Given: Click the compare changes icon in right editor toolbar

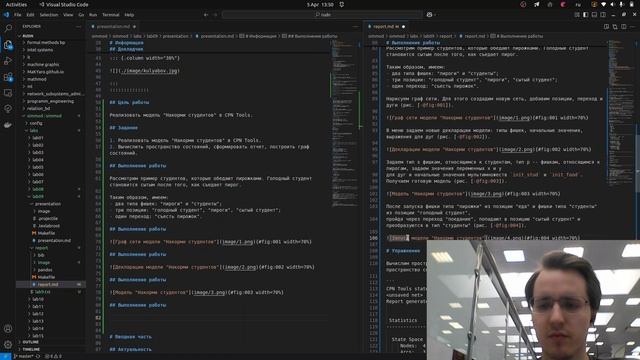Looking at the screenshot, I should pos(615,27).
